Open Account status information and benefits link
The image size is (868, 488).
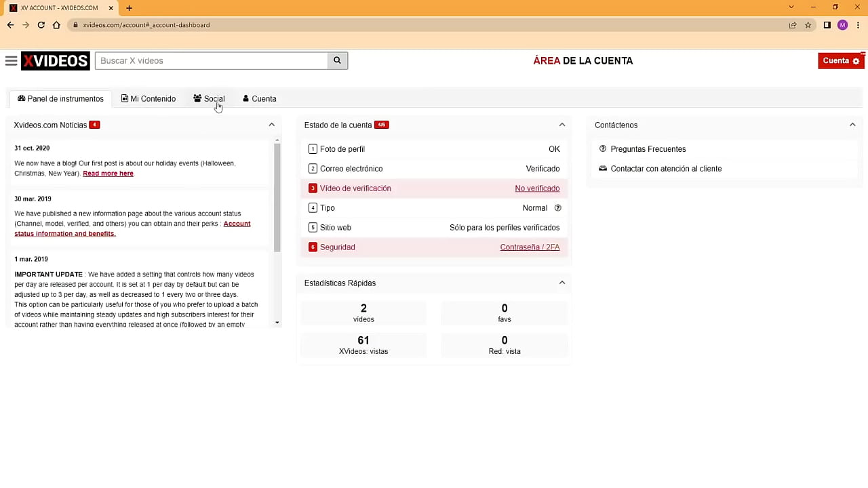(x=132, y=228)
